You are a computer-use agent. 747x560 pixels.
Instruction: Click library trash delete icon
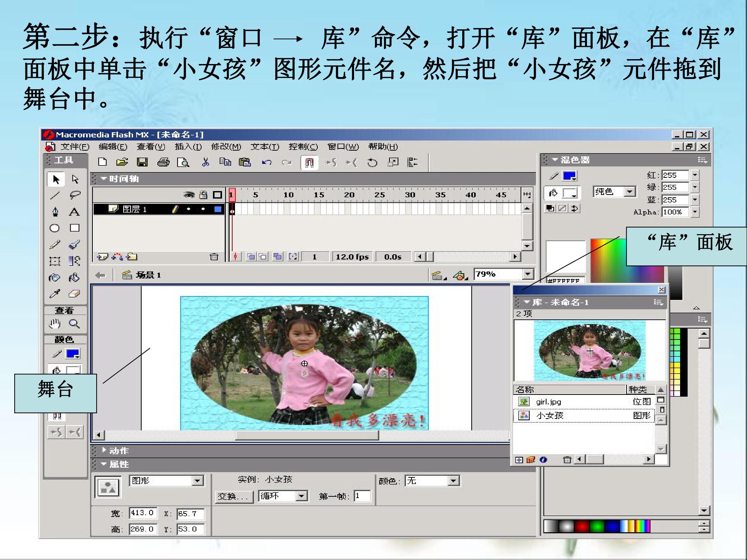(x=567, y=460)
